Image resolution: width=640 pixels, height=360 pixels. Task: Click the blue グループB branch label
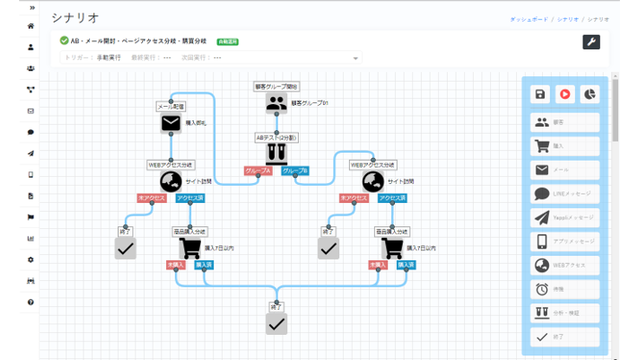[x=295, y=171]
